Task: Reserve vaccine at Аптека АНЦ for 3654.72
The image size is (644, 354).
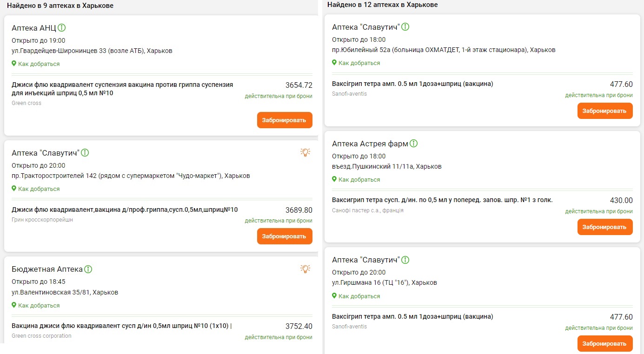Action: [x=285, y=120]
